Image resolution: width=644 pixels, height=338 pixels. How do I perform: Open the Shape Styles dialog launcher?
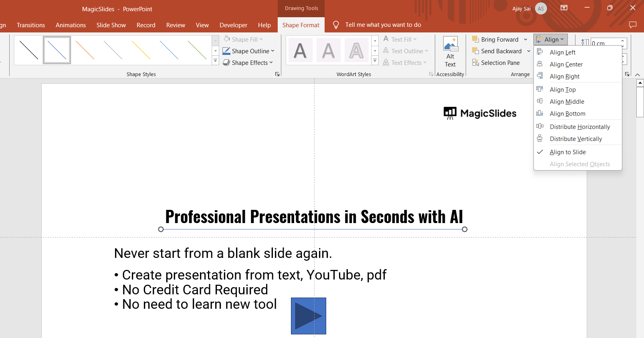tap(277, 74)
